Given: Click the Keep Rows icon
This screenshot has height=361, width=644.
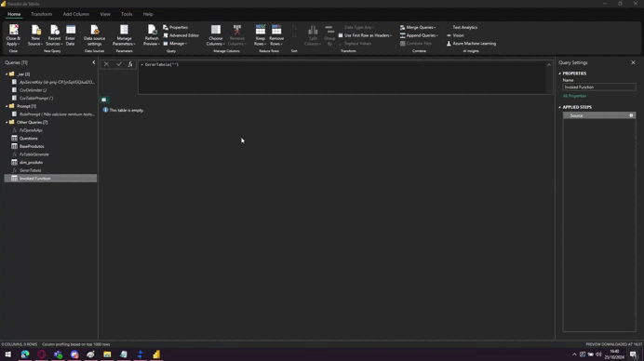Looking at the screenshot, I should coord(261,30).
